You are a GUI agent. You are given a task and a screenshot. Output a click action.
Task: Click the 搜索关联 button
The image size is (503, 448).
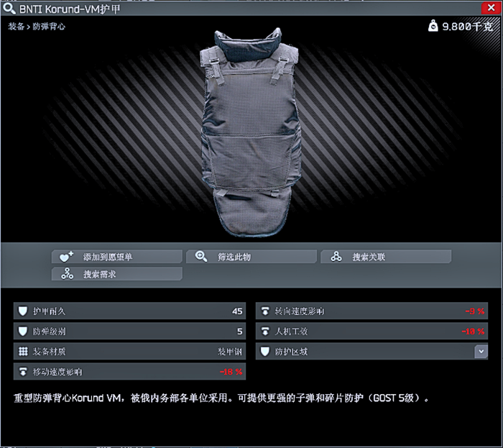click(386, 257)
